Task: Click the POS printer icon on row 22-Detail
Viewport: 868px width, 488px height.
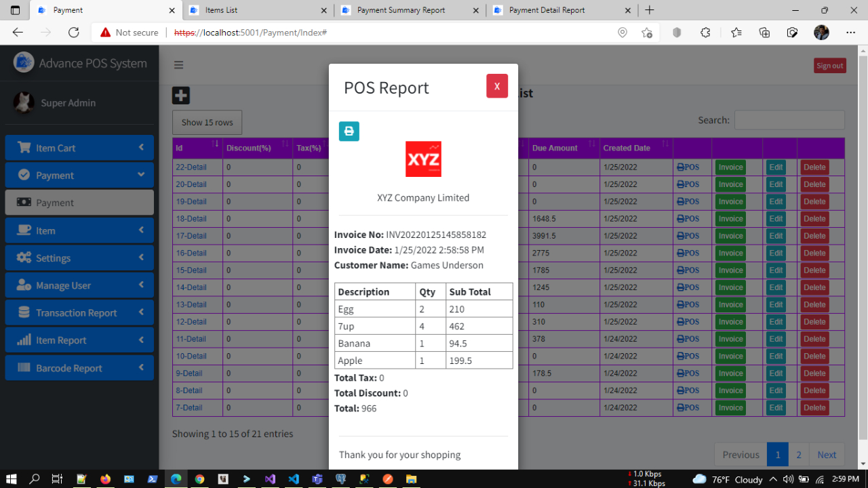Action: 688,167
